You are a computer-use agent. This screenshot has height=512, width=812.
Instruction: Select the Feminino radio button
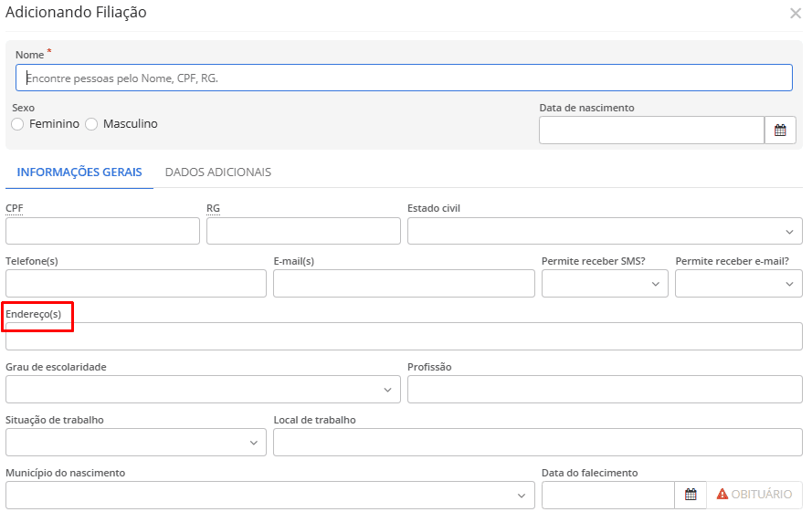click(18, 124)
